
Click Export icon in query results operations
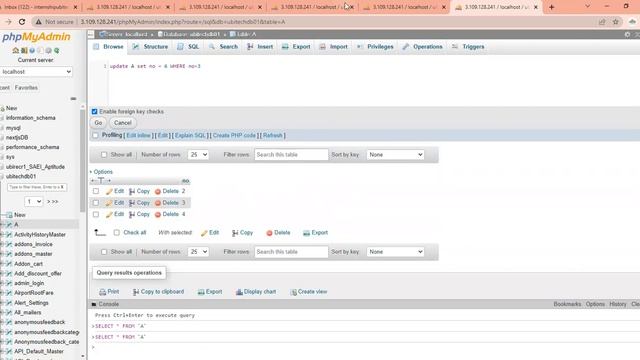coord(201,292)
